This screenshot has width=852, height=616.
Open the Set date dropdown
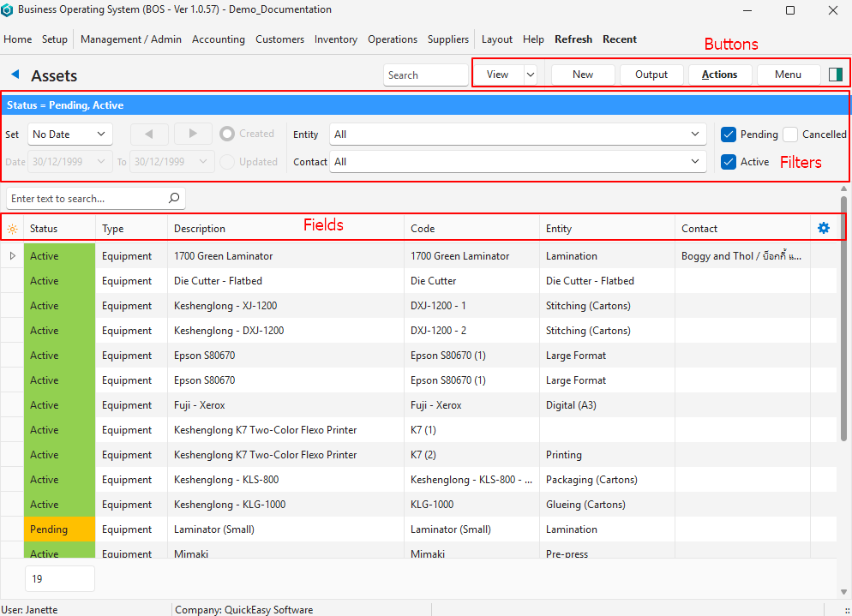pos(70,135)
